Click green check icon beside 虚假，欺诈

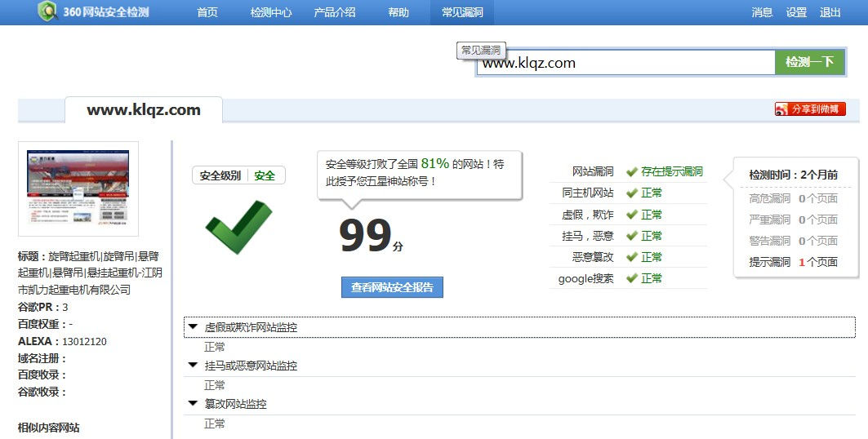(x=631, y=215)
